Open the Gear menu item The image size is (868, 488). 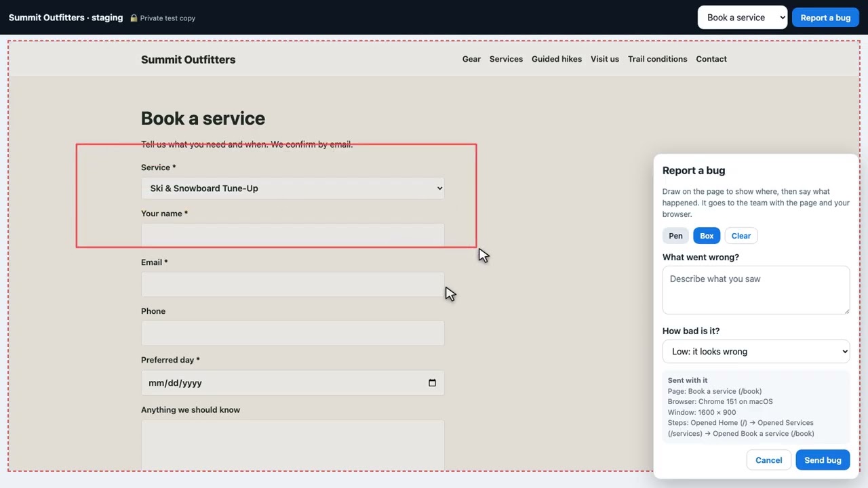click(471, 59)
